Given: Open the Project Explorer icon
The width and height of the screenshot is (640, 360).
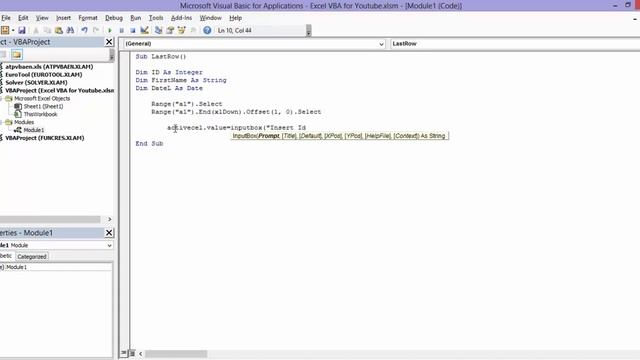Looking at the screenshot, I should pos(158,30).
